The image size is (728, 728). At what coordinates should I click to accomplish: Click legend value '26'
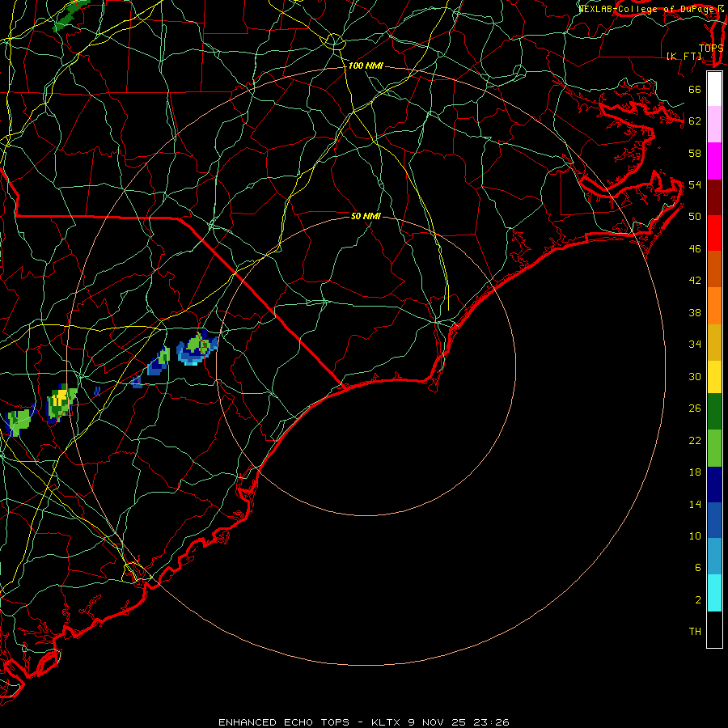click(x=695, y=408)
